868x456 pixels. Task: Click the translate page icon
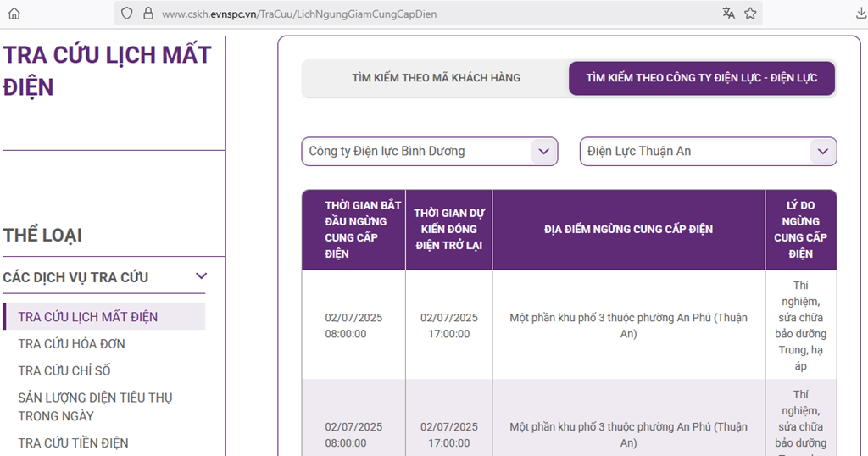coord(728,14)
